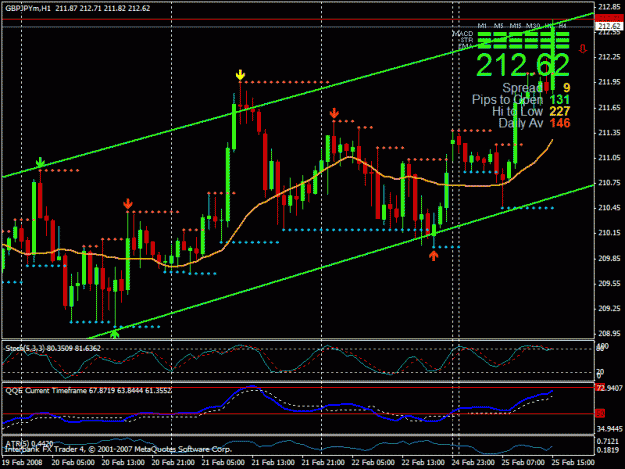Click the 20 Feb 05:00 time label
This screenshot has height=469, width=625.
73,462
